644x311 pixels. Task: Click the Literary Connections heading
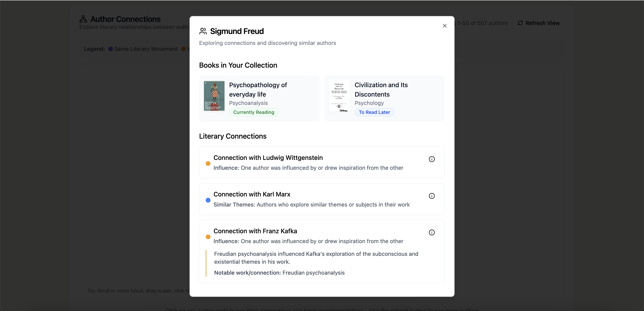233,136
